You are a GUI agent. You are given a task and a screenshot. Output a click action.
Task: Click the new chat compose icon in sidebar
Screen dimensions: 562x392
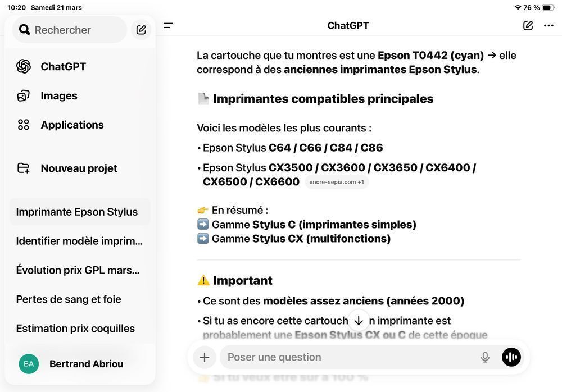(141, 30)
